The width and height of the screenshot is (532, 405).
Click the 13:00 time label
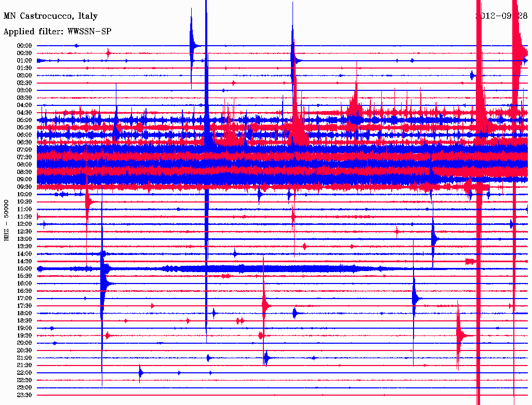tap(24, 239)
